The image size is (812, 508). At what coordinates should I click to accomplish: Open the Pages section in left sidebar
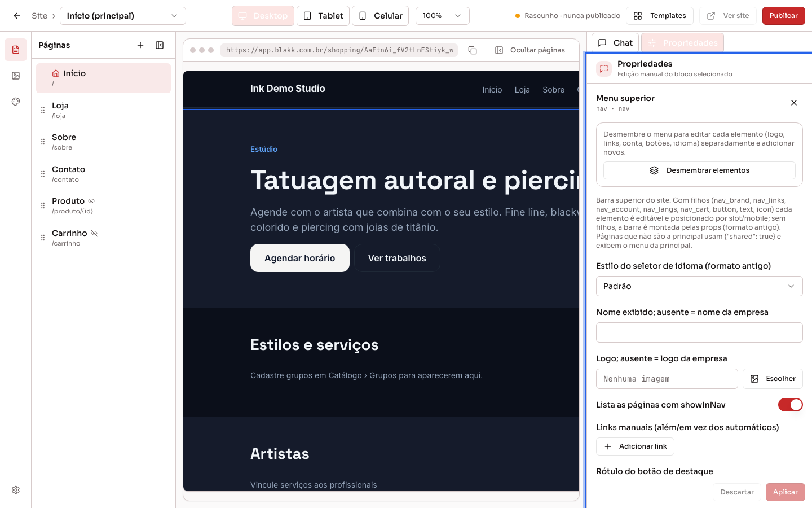click(16, 50)
